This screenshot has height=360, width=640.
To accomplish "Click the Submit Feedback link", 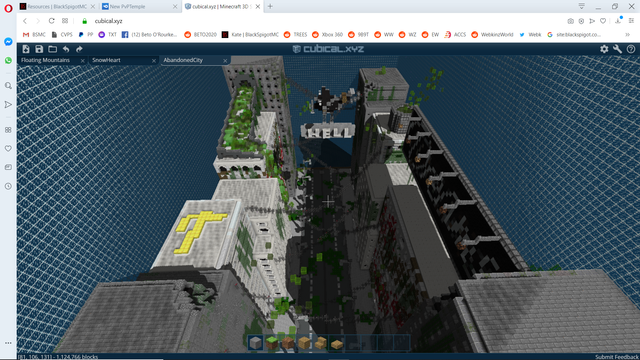I will tap(617, 357).
